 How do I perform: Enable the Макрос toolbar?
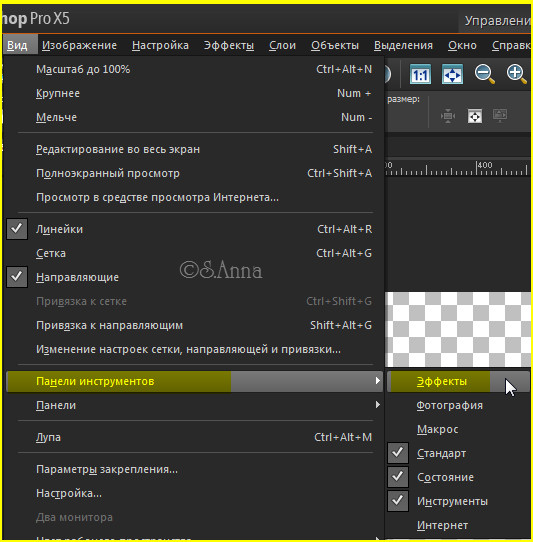click(x=458, y=429)
